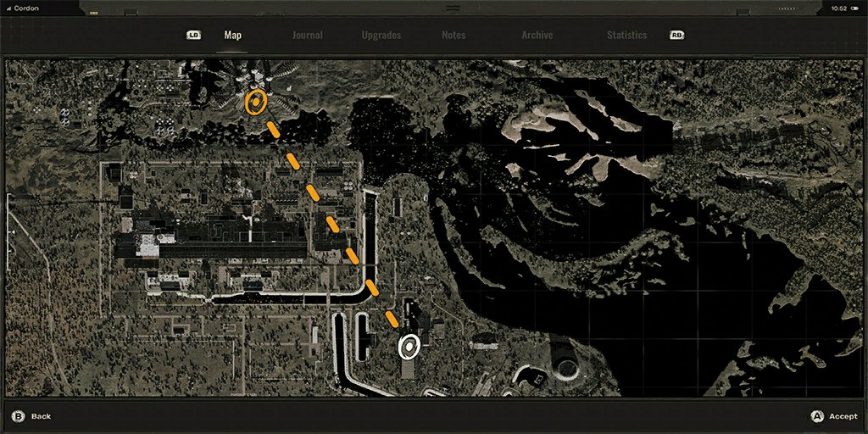Image resolution: width=868 pixels, height=434 pixels.
Task: Click the A Accept button
Action: [834, 416]
